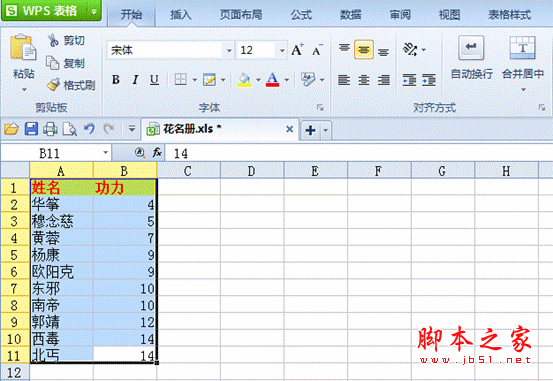Open alignment settings dialog launcher
553x381 pixels.
[x=542, y=108]
